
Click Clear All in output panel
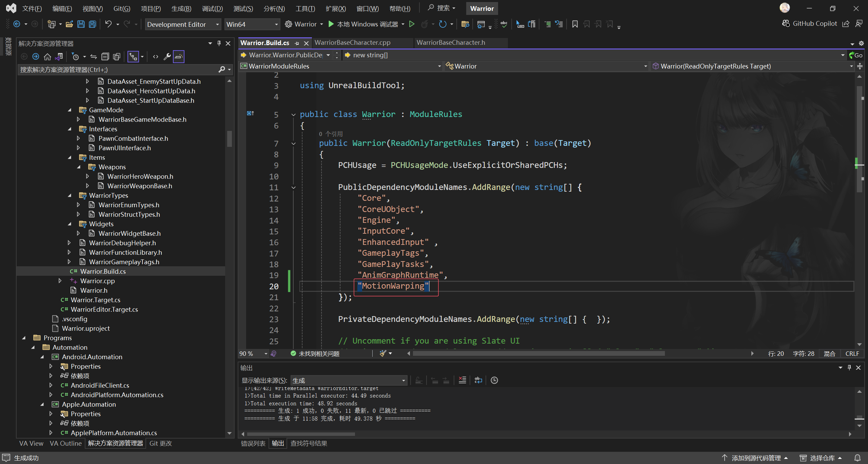462,380
